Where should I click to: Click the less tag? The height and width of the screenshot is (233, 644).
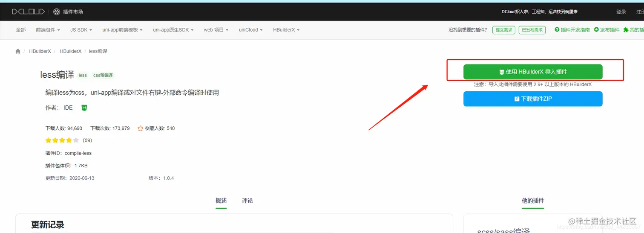tap(83, 75)
